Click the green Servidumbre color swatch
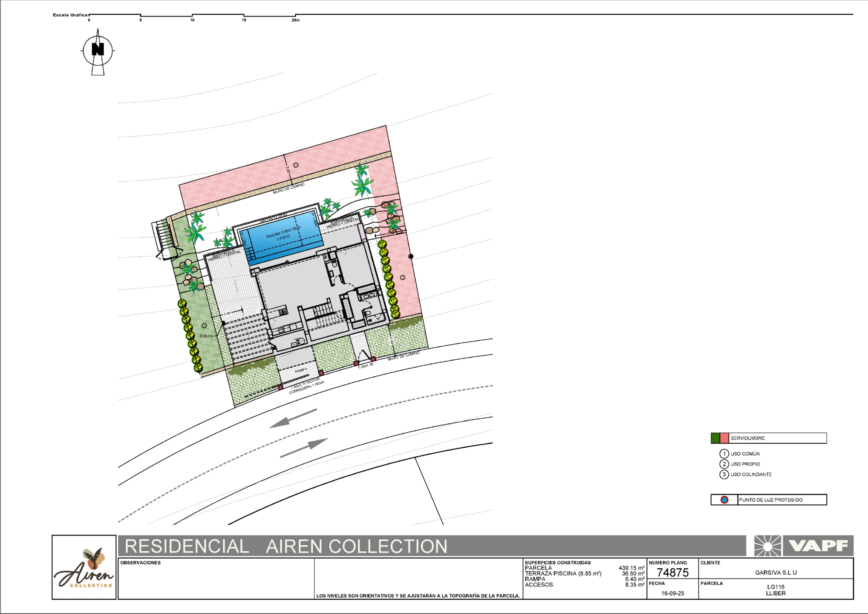Image resolution: width=868 pixels, height=614 pixels. tap(715, 438)
